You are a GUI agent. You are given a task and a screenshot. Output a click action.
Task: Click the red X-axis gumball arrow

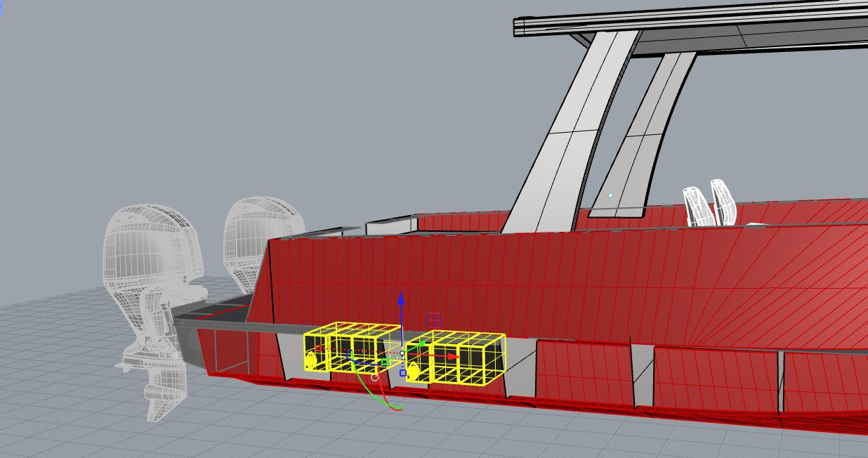pos(454,357)
